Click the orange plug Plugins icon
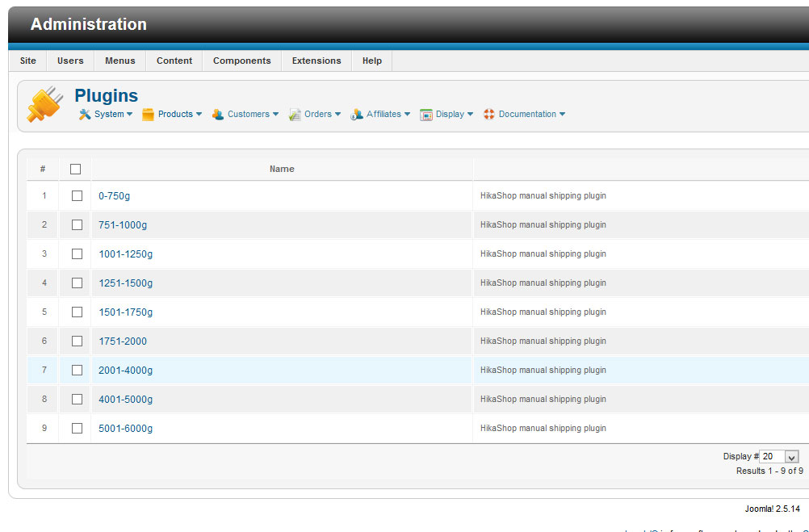This screenshot has height=532, width=809. click(45, 103)
